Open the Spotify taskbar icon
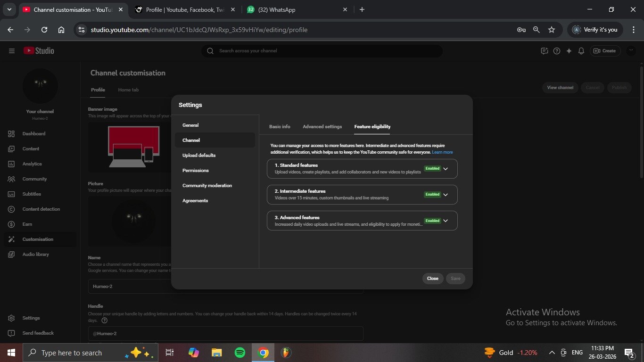Viewport: 644px width, 362px height. click(x=239, y=353)
